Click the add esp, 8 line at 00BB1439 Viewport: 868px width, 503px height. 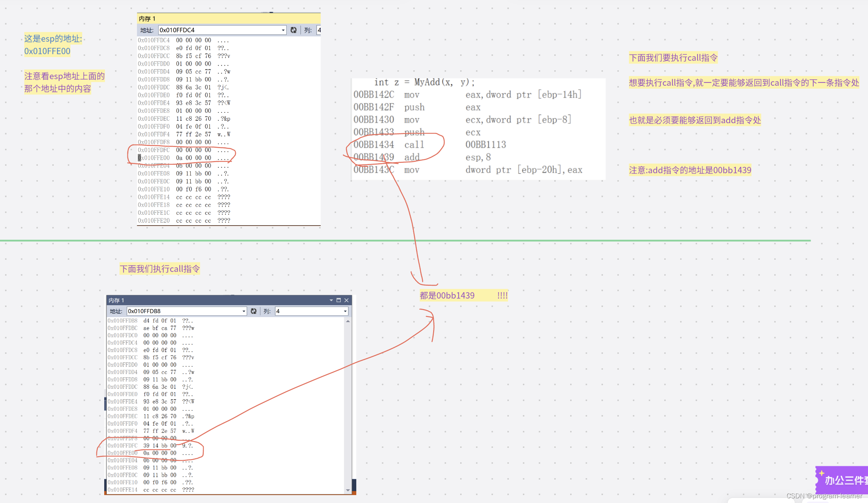422,157
